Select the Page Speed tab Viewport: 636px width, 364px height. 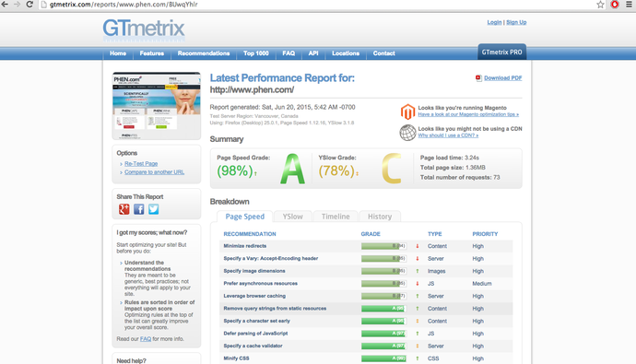tap(244, 217)
